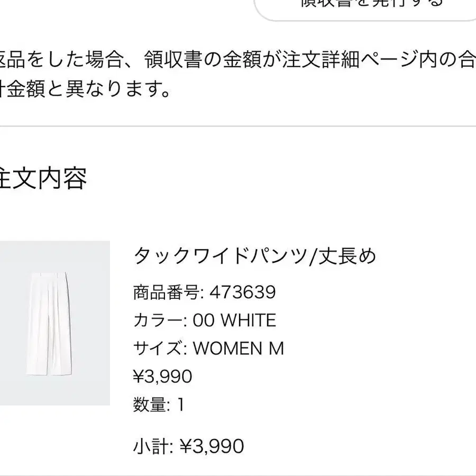The width and height of the screenshot is (476, 476).
Task: Click the ¥3,990 unit price
Action: pyautogui.click(x=162, y=377)
